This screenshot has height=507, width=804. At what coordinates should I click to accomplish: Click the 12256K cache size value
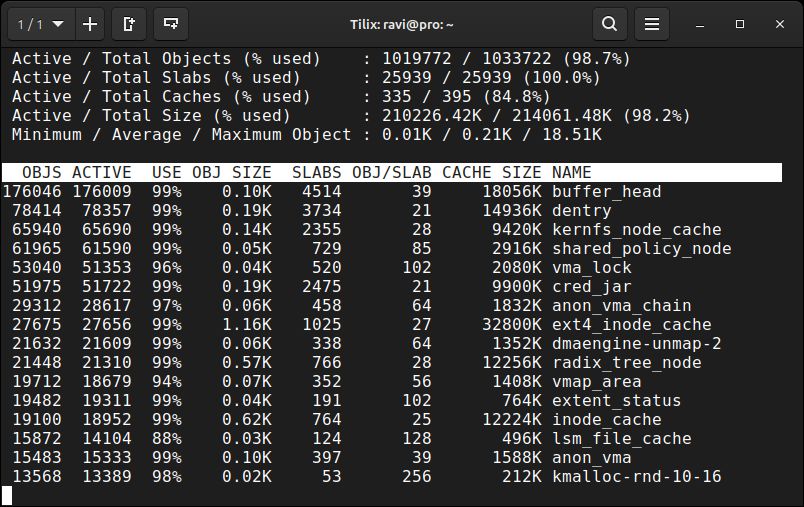(512, 362)
